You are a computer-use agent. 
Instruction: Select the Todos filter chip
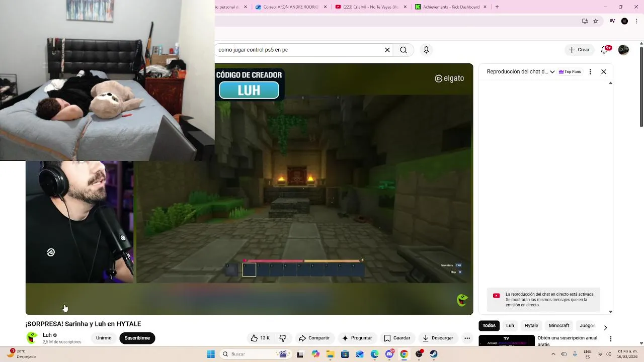click(x=489, y=325)
